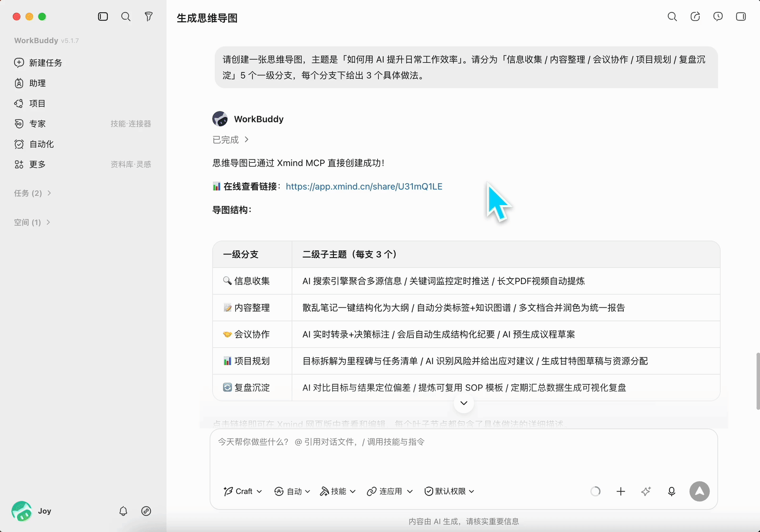760x532 pixels.
Task: Open the sidebar search magnifier
Action: [x=126, y=17]
